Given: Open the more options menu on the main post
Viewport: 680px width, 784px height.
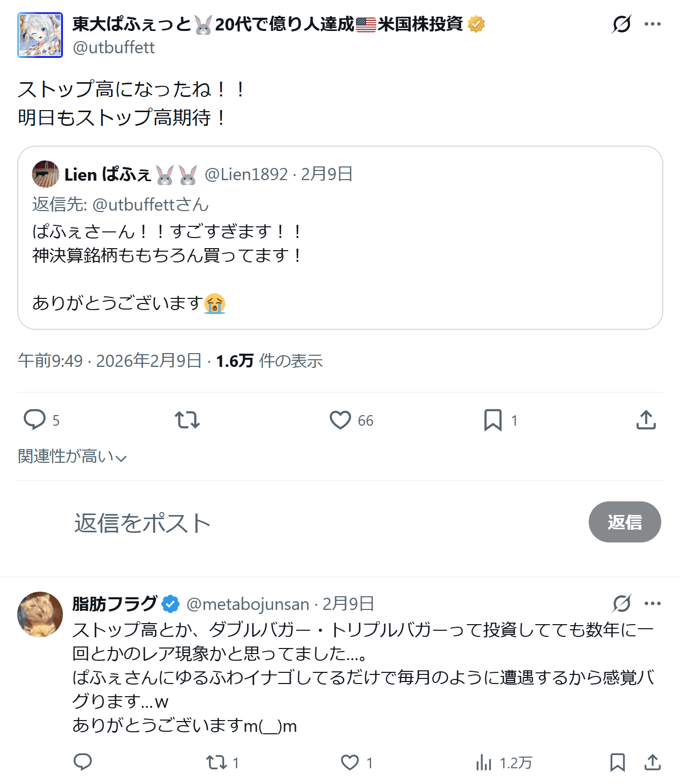Looking at the screenshot, I should click(652, 24).
